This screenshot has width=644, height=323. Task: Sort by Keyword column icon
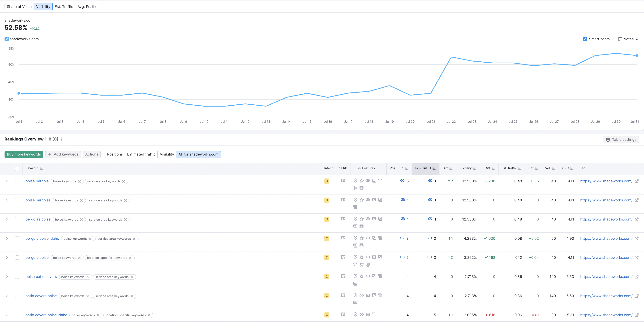coord(41,168)
